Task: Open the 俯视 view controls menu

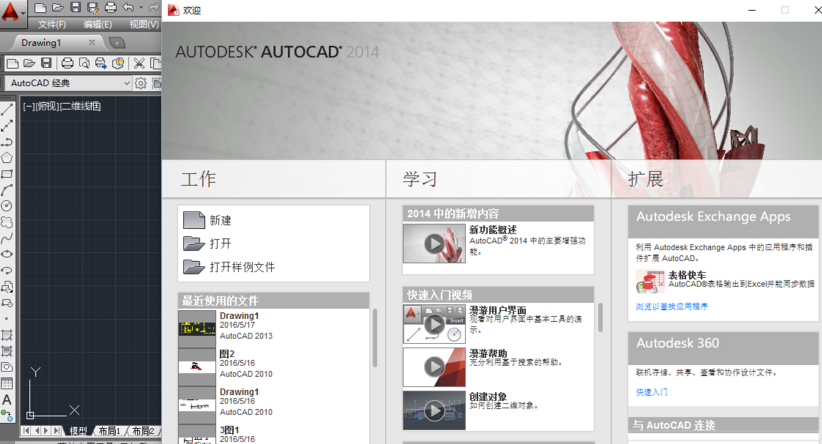Action: tap(46, 106)
